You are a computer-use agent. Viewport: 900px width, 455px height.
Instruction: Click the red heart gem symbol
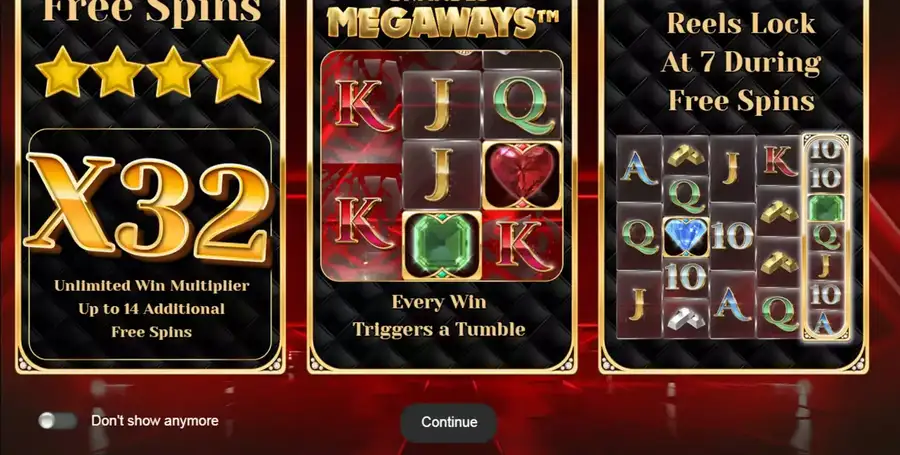[x=522, y=176]
